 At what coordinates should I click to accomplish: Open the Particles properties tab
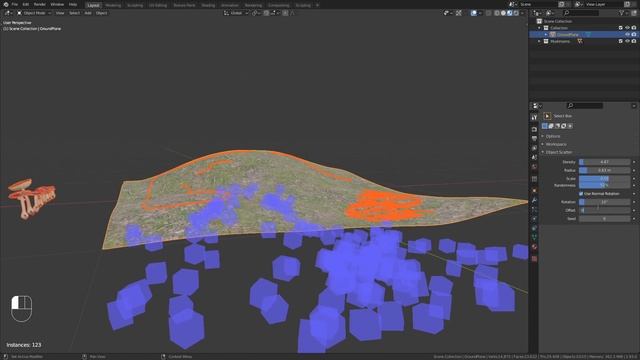534,209
